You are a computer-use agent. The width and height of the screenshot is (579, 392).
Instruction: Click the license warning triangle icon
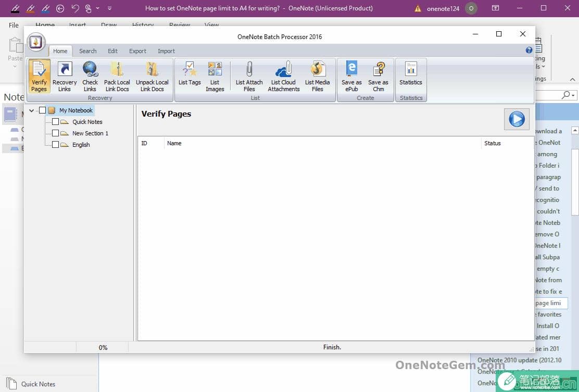click(418, 8)
